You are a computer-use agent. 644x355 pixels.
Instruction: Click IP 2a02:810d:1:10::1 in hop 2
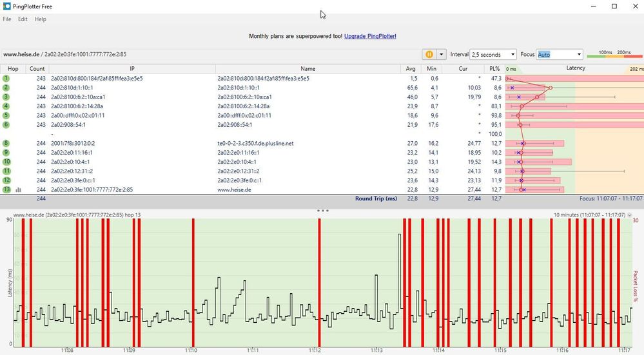pyautogui.click(x=72, y=88)
